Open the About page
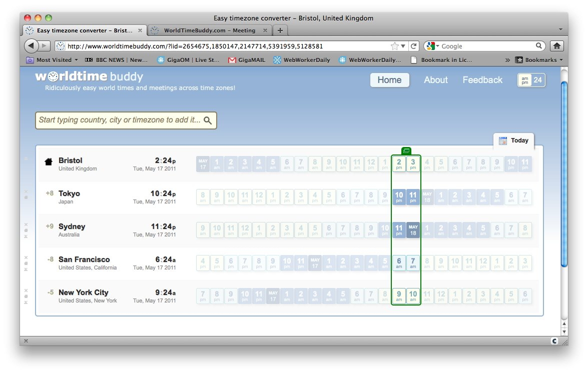The height and width of the screenshot is (373, 588). [436, 80]
